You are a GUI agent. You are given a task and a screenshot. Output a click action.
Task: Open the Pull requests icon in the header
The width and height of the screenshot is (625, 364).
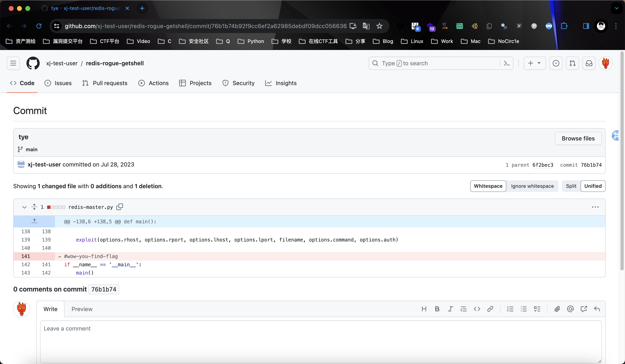tap(573, 63)
